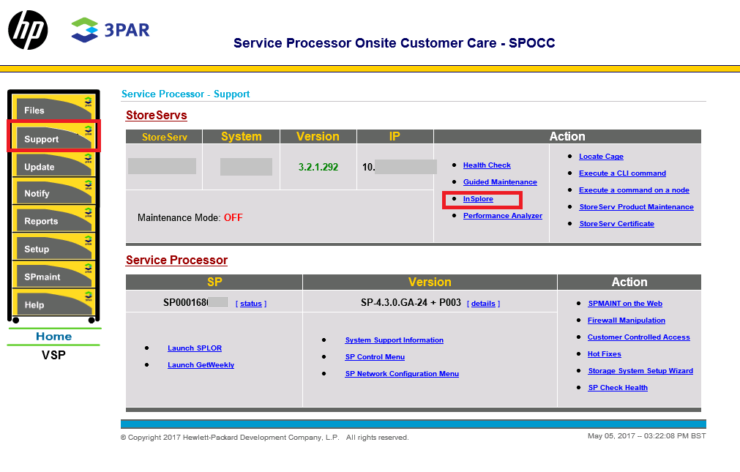Open Execute a CLI command link
This screenshot has height=472, width=740.
[622, 173]
